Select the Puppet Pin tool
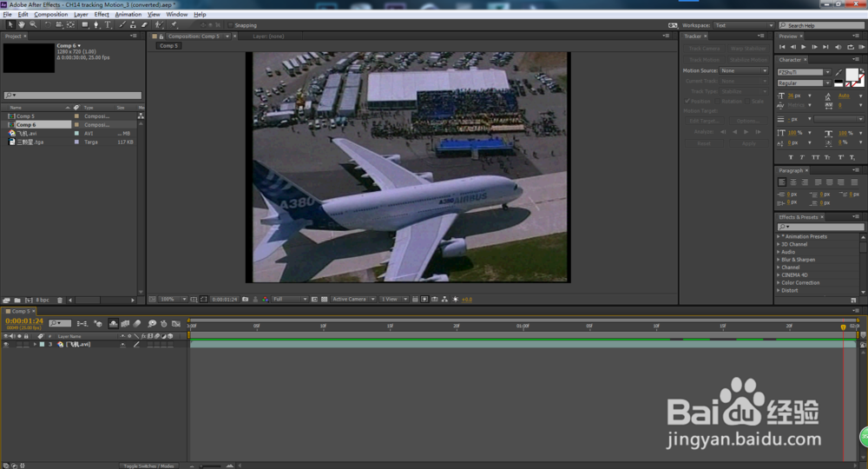The width and height of the screenshot is (868, 469). point(174,25)
